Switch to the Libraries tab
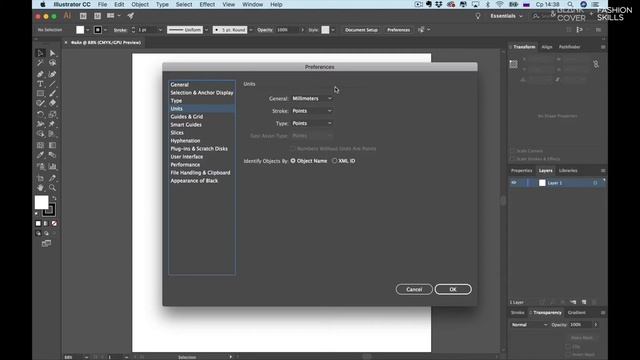This screenshot has height=360, width=640. point(568,171)
